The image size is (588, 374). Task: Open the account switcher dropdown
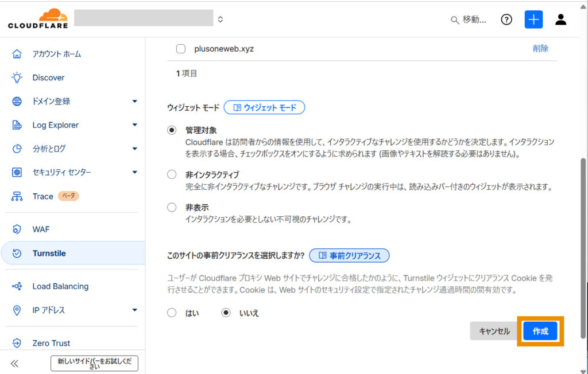tap(220, 20)
